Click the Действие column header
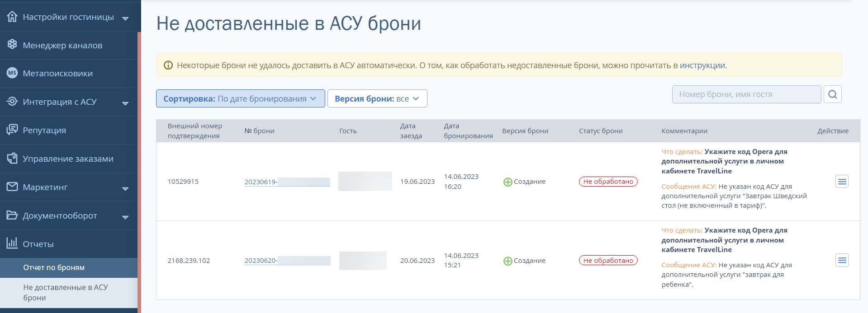The image size is (868, 313). [833, 131]
